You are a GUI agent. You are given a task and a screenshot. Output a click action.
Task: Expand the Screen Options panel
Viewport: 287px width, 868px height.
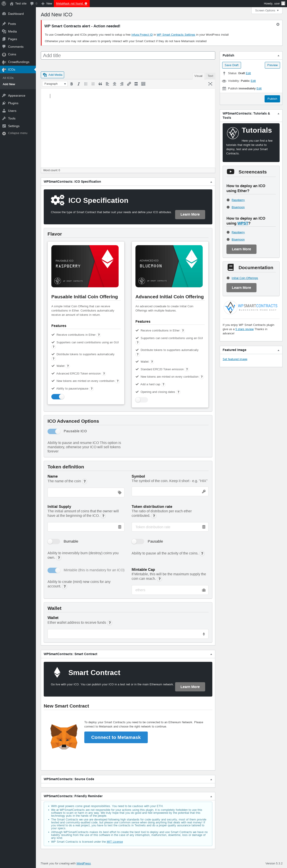coord(267,11)
